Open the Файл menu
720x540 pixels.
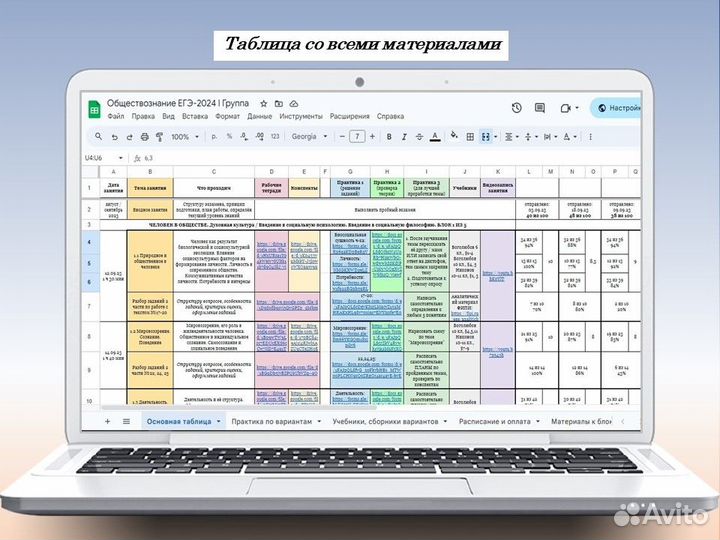tap(116, 116)
